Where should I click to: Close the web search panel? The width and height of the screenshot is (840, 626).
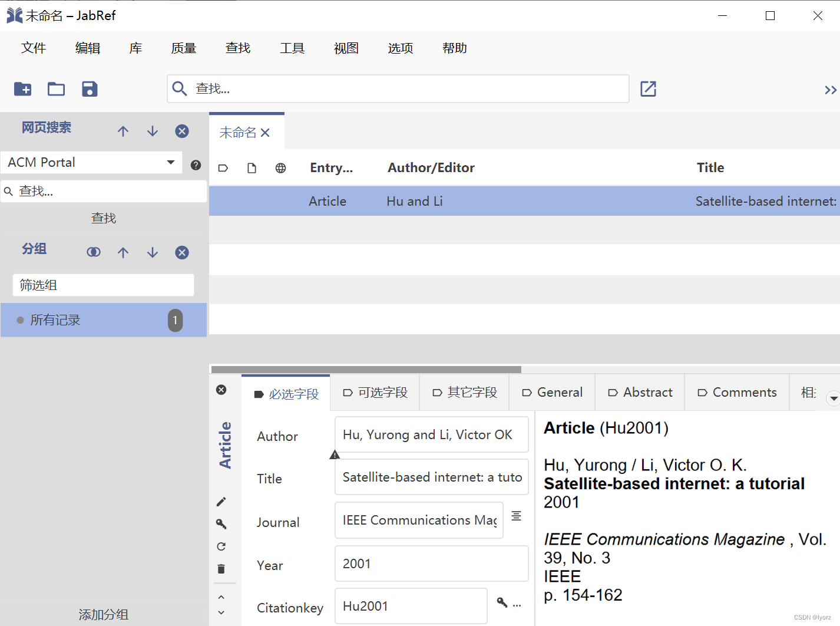click(182, 131)
